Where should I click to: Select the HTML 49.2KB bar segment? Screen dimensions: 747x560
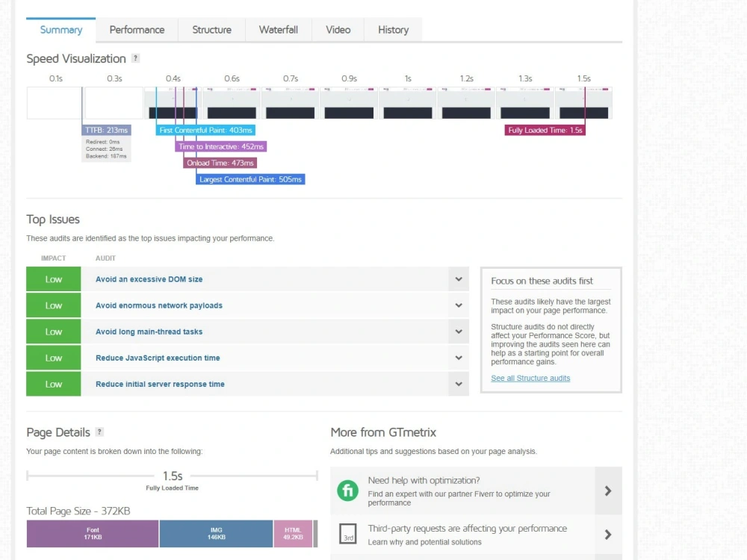coord(293,534)
